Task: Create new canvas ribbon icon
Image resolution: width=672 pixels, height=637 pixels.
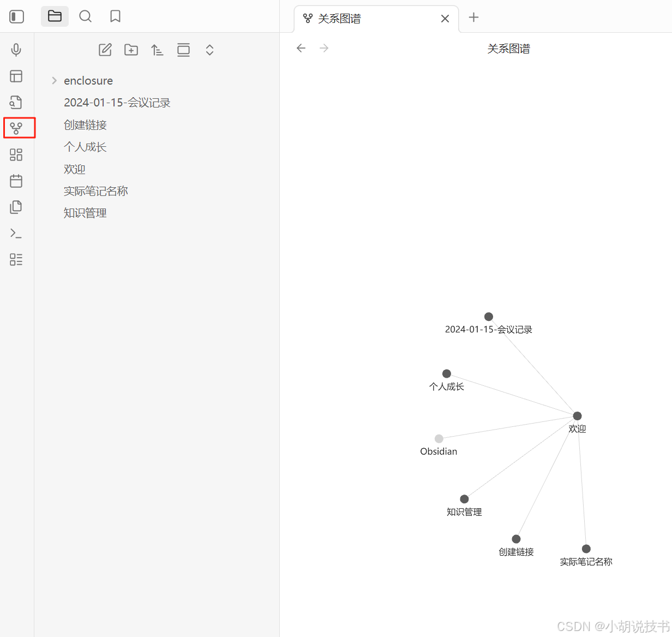Action: pyautogui.click(x=16, y=154)
